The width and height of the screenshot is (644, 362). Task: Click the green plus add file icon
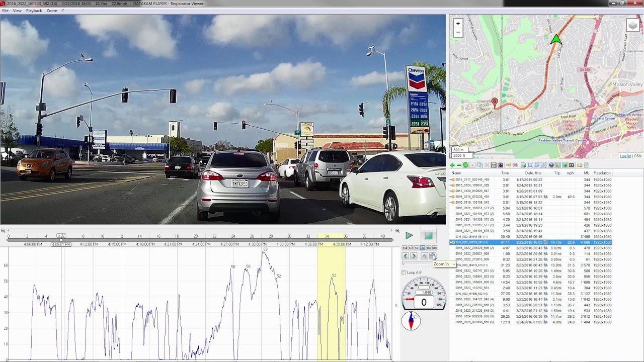pyautogui.click(x=452, y=165)
